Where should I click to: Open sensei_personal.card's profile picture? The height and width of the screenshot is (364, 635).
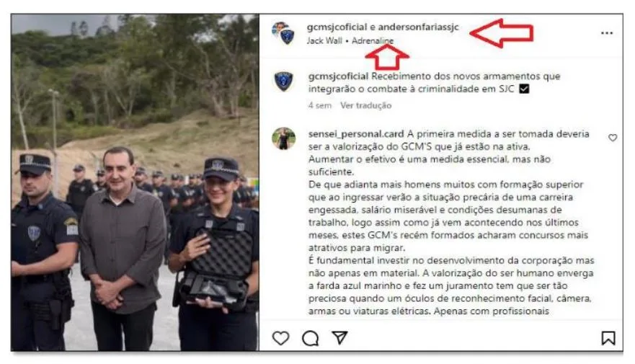click(x=283, y=138)
